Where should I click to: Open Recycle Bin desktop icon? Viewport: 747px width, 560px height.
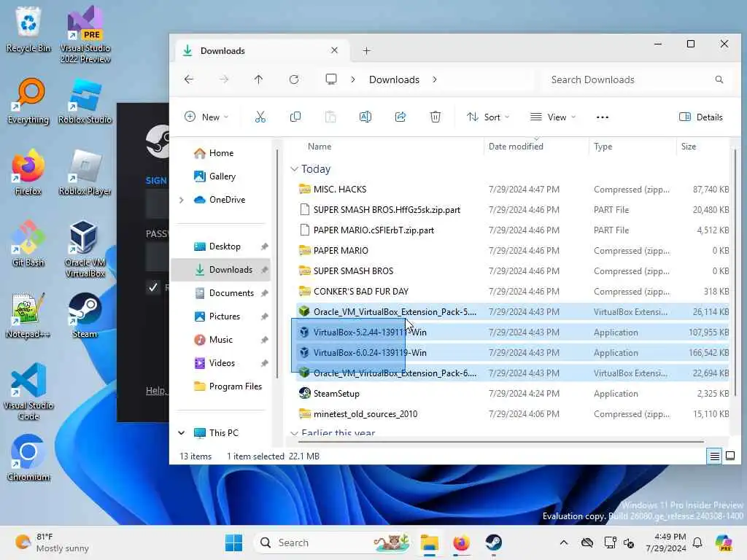28,29
